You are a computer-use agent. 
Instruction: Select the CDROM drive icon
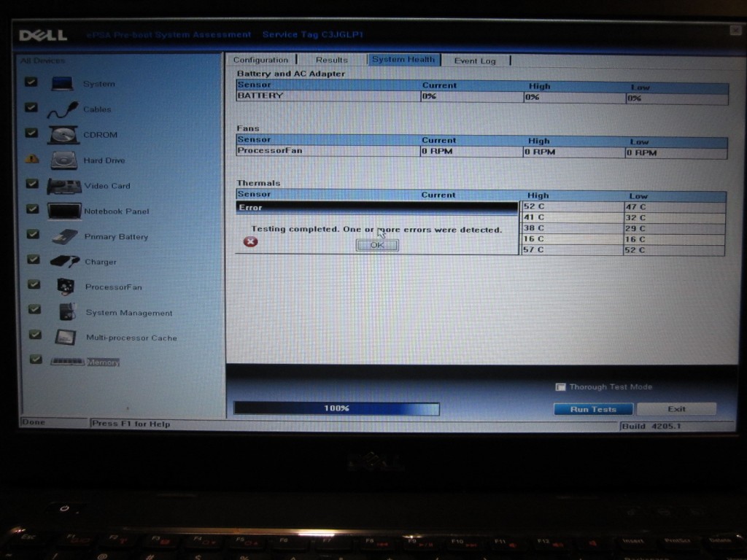tap(63, 135)
